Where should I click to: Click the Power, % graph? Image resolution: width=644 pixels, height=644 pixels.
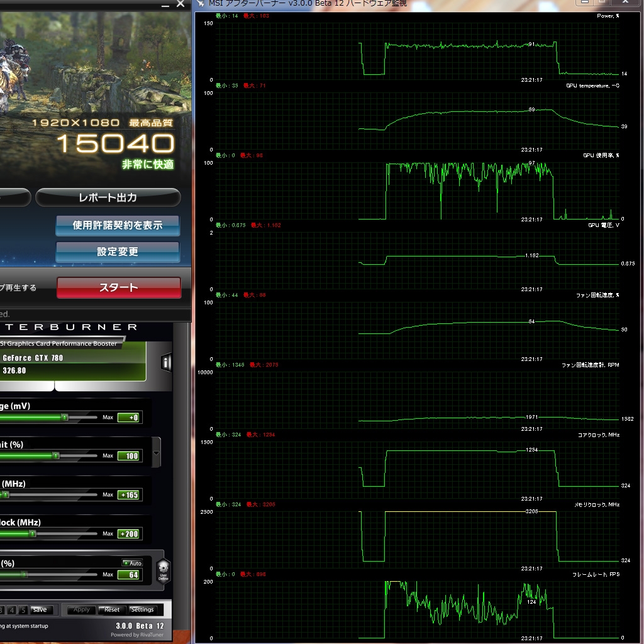[x=417, y=52]
